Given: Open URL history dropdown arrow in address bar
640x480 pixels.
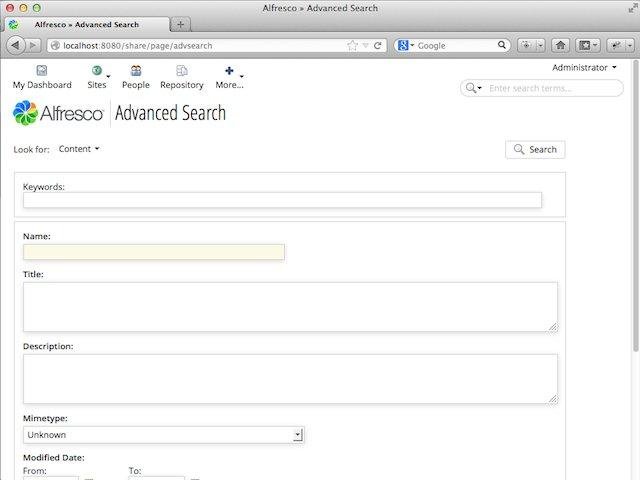Looking at the screenshot, I should (366, 46).
